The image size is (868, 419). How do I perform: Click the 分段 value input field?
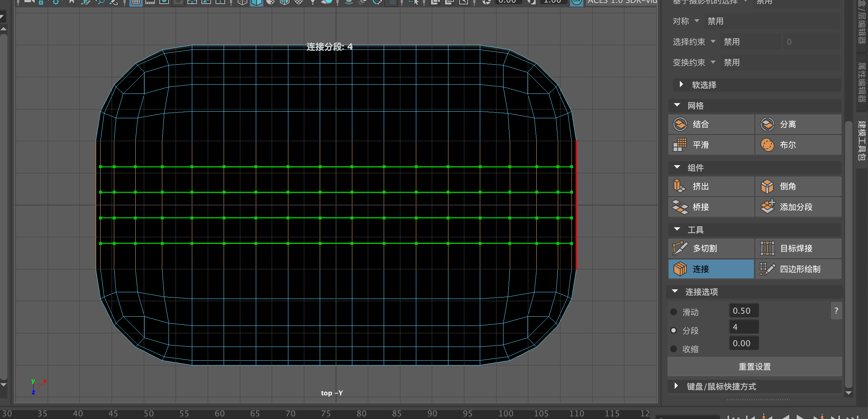[x=743, y=327]
